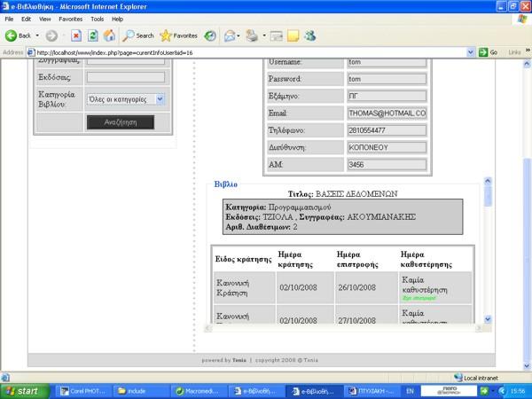532x399 pixels.
Task: Open the Edit menu
Action: tap(26, 19)
